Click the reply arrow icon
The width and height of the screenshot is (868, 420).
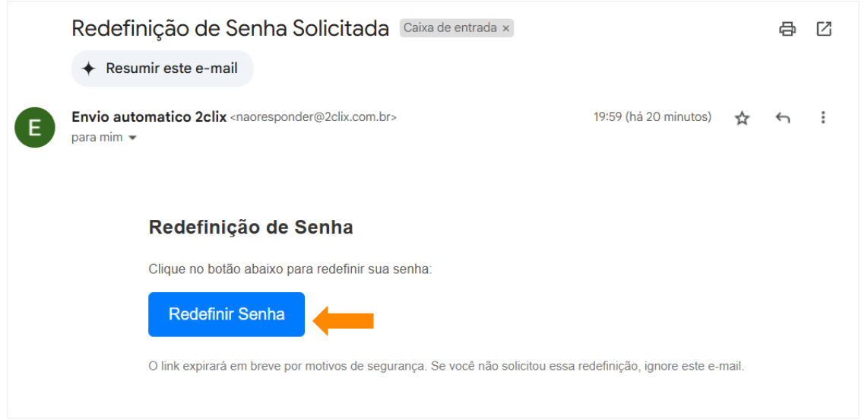[x=782, y=118]
